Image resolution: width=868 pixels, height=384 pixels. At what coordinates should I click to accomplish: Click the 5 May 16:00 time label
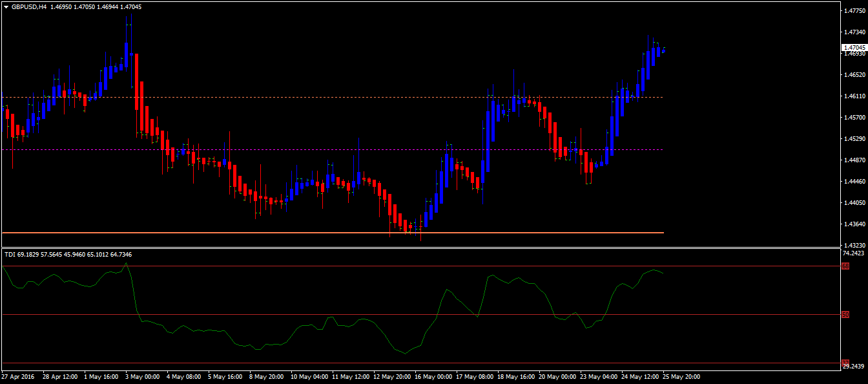coord(226,376)
